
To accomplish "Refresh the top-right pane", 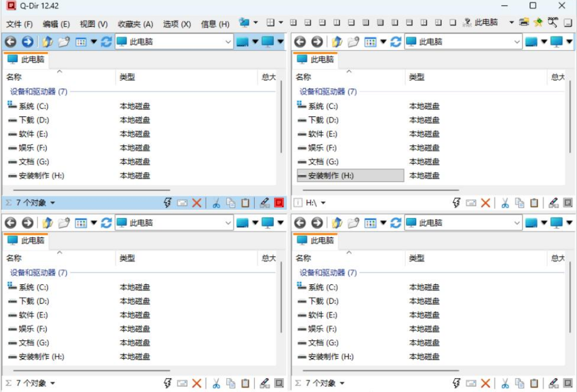I will [x=395, y=42].
